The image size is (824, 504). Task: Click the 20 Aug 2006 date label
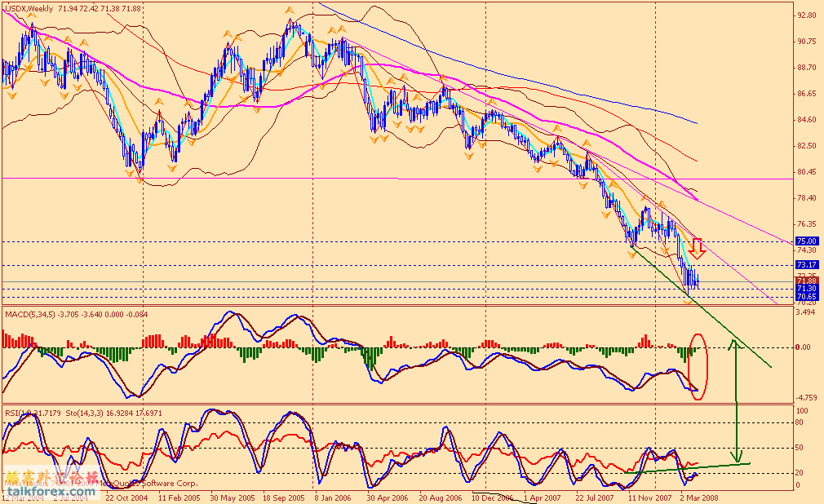(441, 497)
